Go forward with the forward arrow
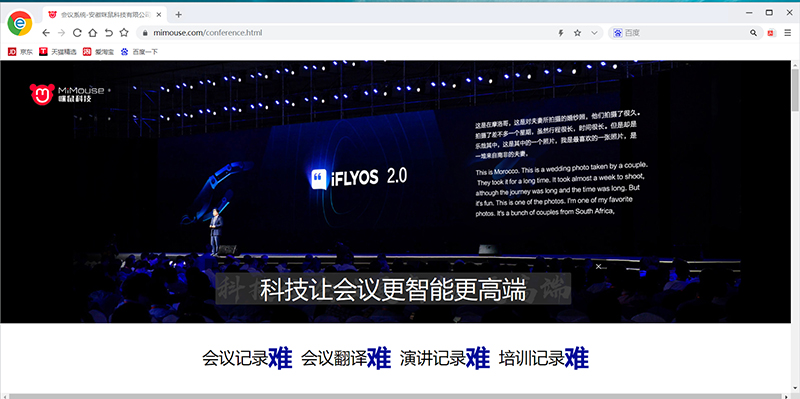Image resolution: width=800 pixels, height=399 pixels. click(x=61, y=33)
